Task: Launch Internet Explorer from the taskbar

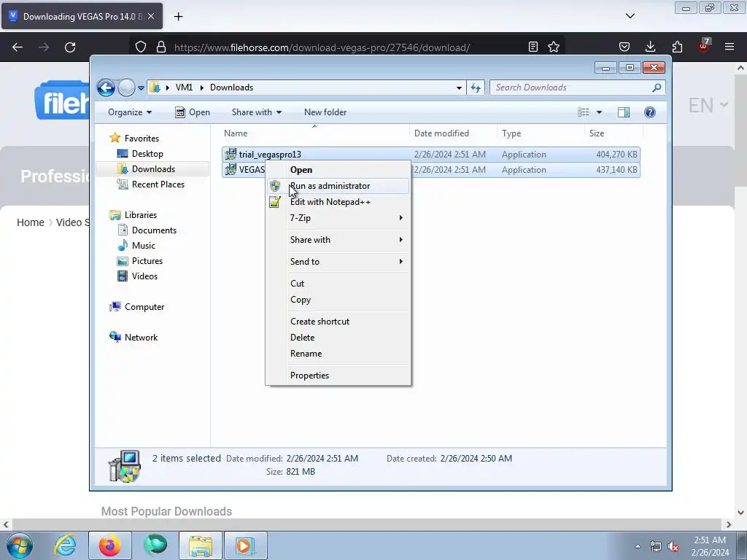Action: coord(64,545)
